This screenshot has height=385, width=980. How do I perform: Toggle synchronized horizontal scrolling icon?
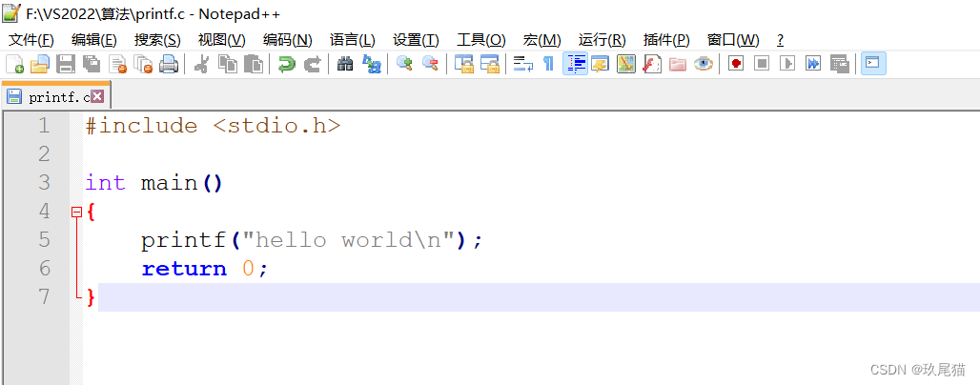tap(489, 64)
